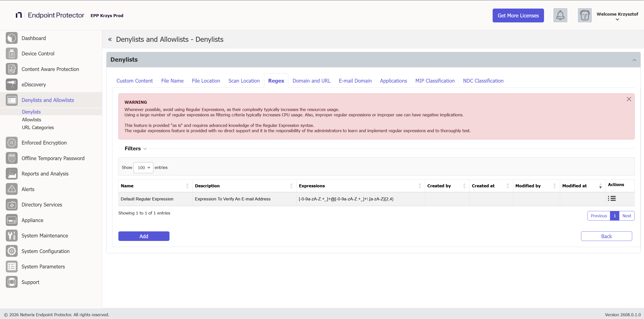Click Get More Licenses button
The image size is (644, 319).
pos(518,16)
